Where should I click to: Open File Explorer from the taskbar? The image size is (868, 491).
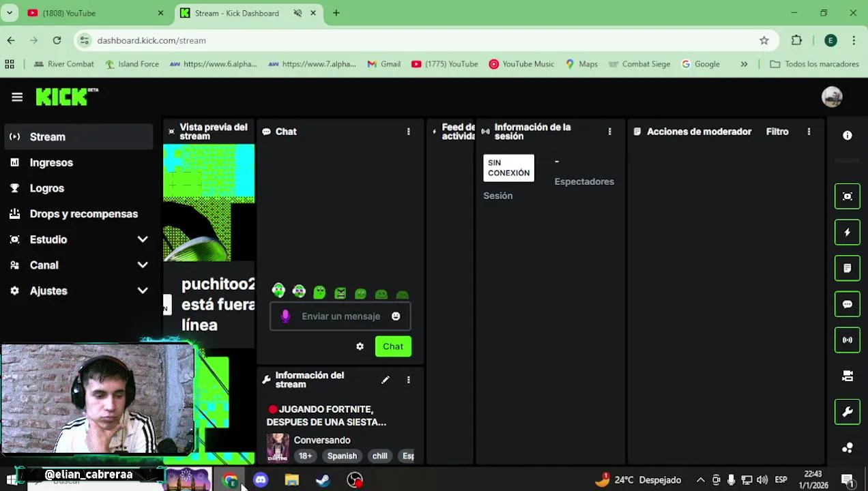pyautogui.click(x=292, y=480)
